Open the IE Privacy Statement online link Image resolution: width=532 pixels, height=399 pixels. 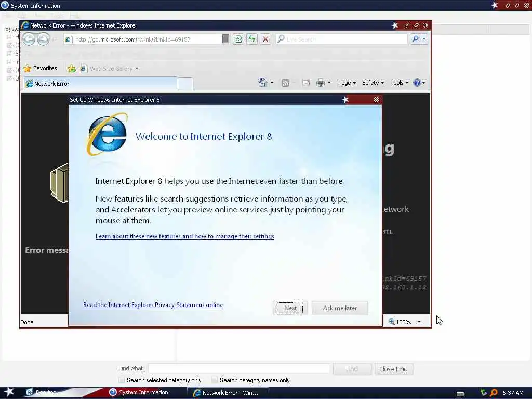coord(153,304)
